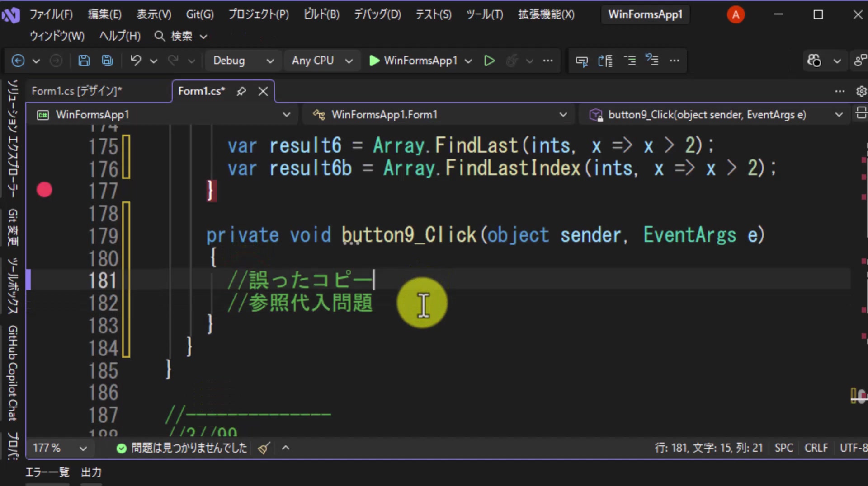Switch to Form1.cs [デザイン] tab
The height and width of the screenshot is (486, 868).
click(77, 91)
